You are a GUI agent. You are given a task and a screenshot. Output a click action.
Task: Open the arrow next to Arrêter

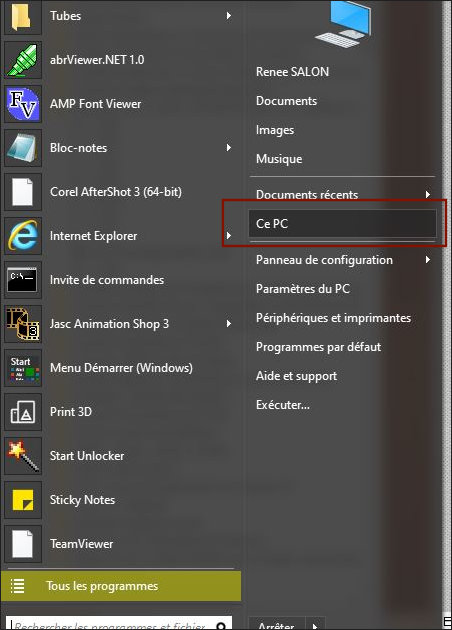click(x=315, y=625)
